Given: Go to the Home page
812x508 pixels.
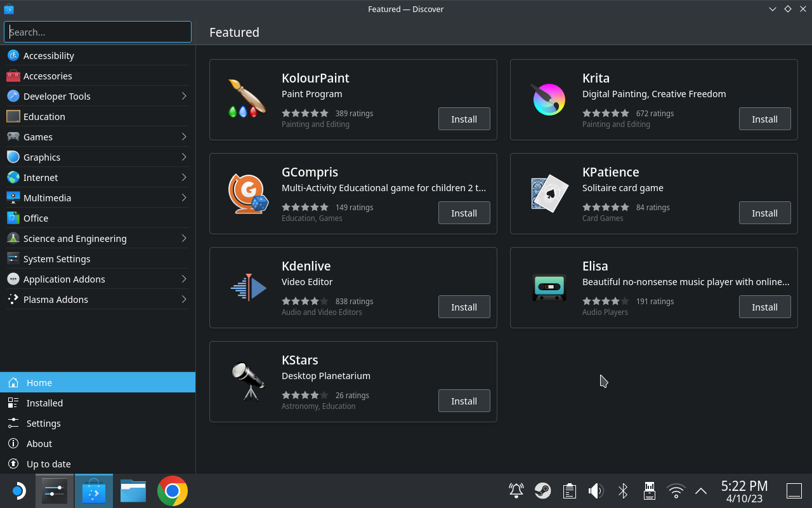Looking at the screenshot, I should (x=98, y=382).
